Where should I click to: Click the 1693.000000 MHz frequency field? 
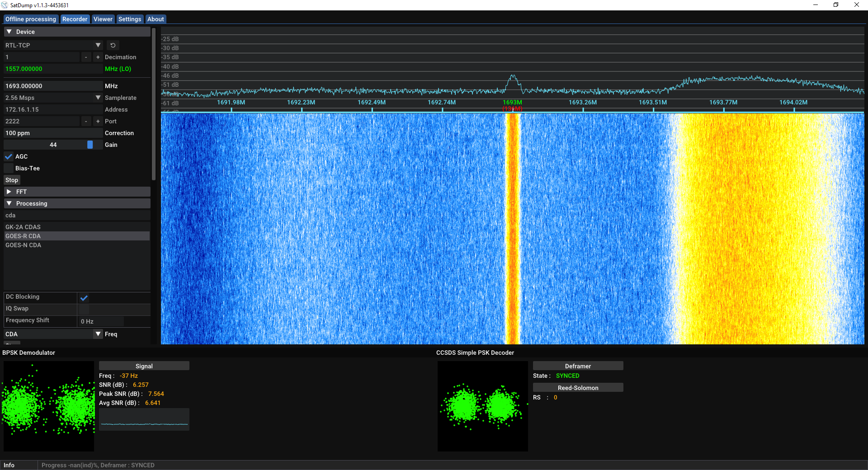click(53, 86)
